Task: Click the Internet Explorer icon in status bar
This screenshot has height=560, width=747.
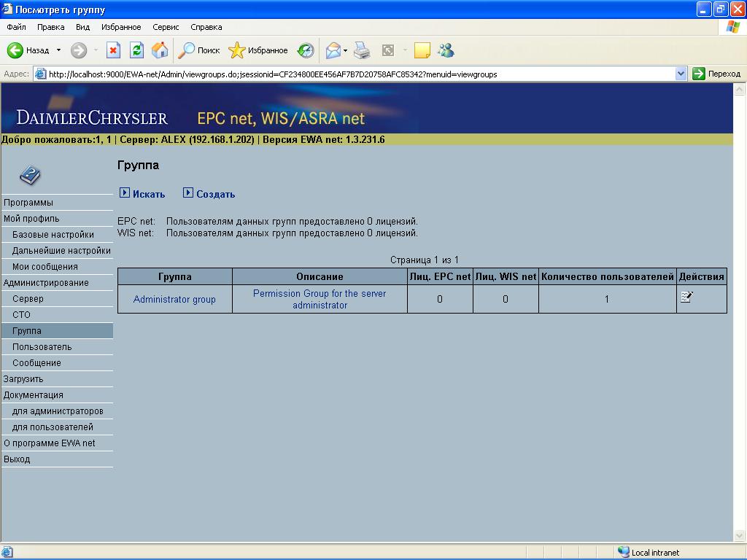Action: 7,553
